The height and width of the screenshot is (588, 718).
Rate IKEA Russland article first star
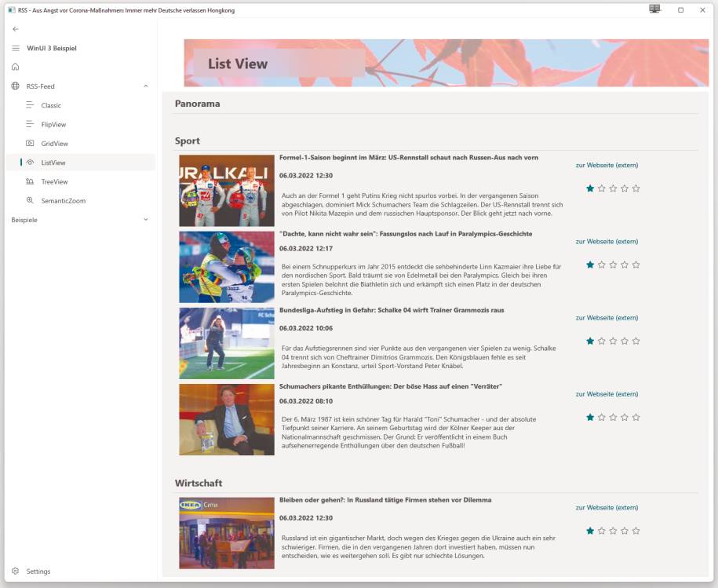[x=590, y=531]
